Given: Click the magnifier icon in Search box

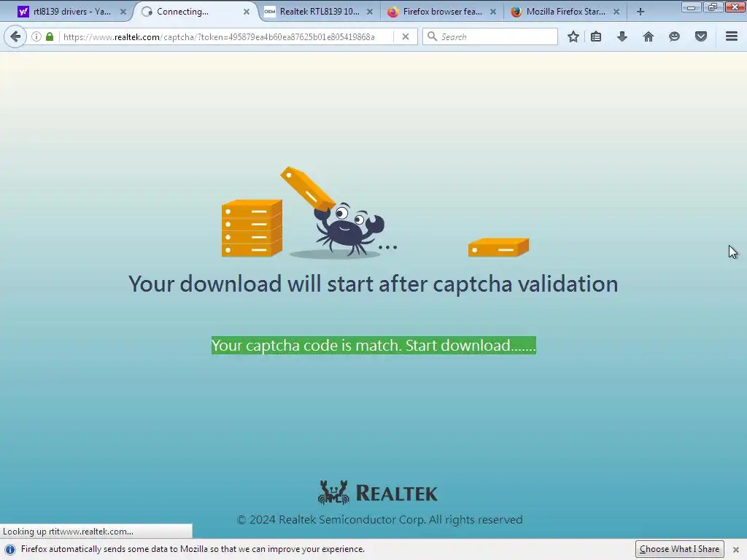Looking at the screenshot, I should (x=432, y=36).
